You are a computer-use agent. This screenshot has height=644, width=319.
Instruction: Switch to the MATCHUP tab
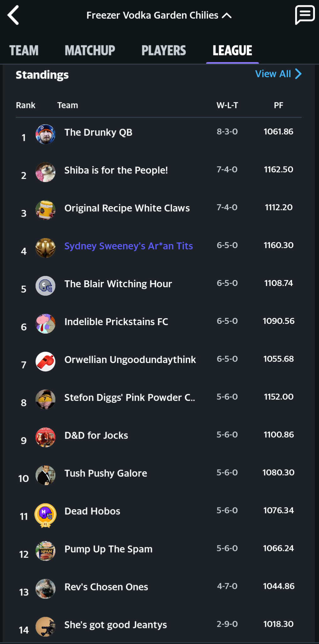click(90, 50)
